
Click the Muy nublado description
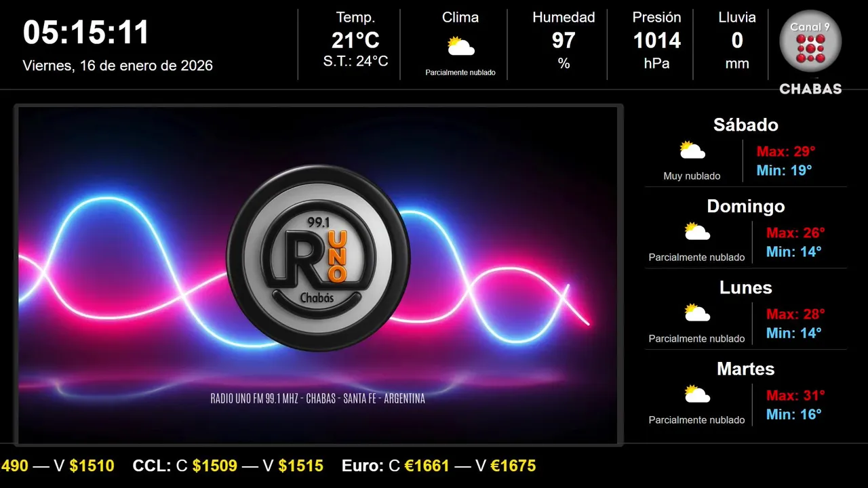click(x=692, y=176)
